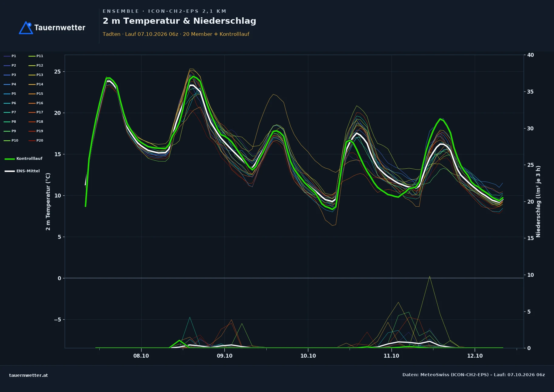Screen dimensions: 554x392
Task: Select the ENS-Mittel legend entry
Action: [x=22, y=171]
